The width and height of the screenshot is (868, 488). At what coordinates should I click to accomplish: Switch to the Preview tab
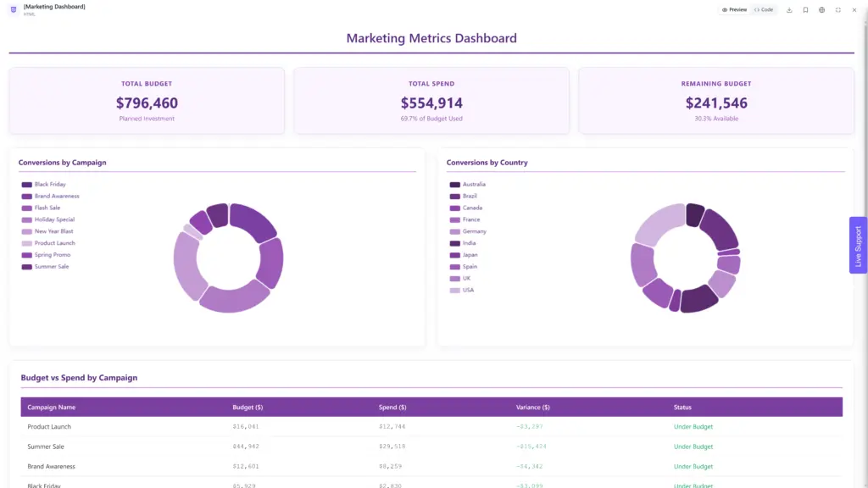[734, 10]
